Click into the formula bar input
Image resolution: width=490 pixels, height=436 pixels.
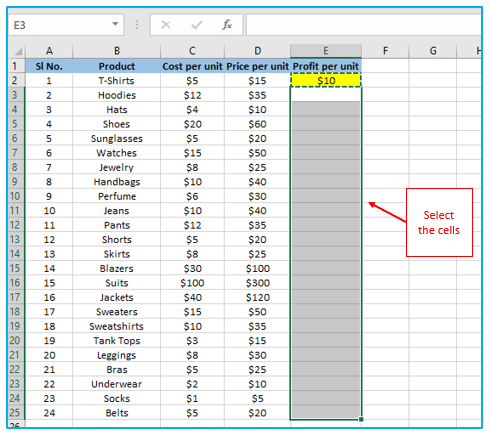[x=363, y=25]
